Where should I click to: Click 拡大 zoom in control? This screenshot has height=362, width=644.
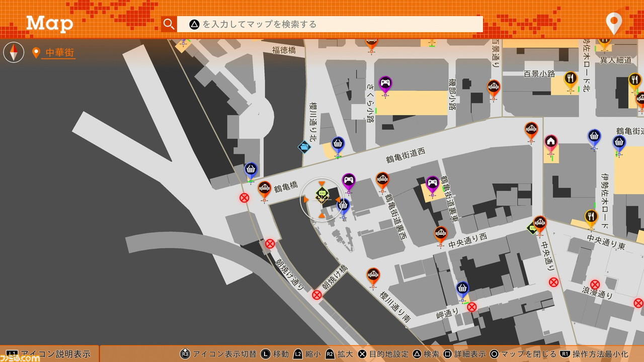coord(340,354)
